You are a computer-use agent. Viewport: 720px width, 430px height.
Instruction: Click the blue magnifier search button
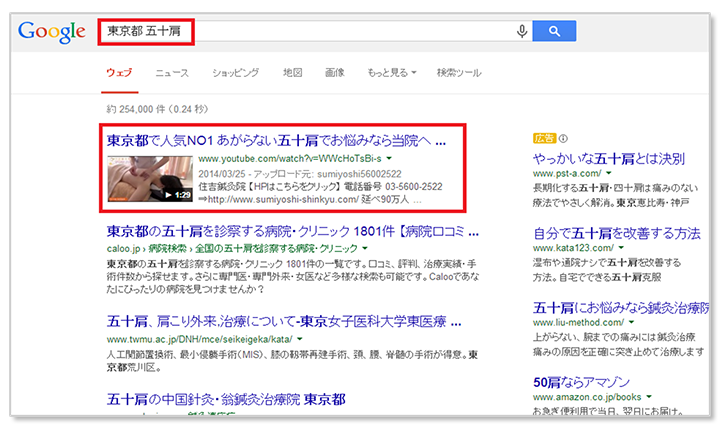point(554,31)
